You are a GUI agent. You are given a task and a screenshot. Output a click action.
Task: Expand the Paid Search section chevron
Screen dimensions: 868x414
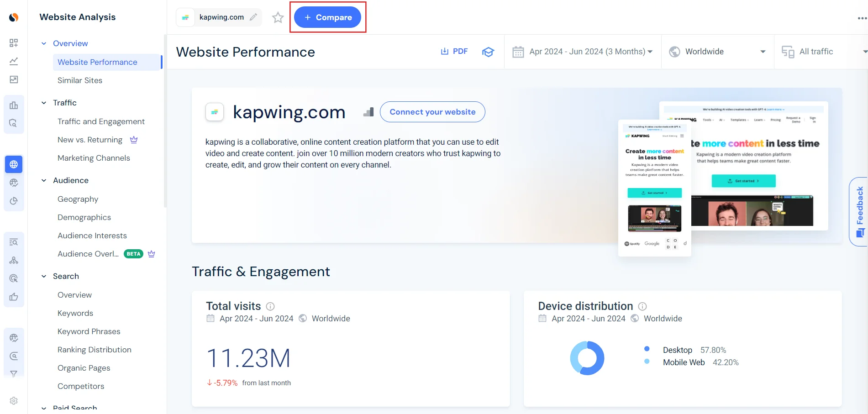[x=44, y=408]
